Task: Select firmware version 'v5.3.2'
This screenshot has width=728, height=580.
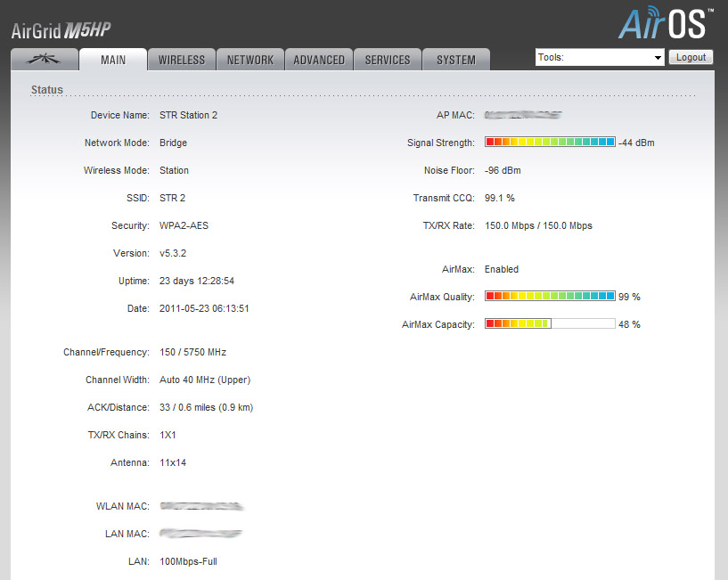Action: coord(173,253)
